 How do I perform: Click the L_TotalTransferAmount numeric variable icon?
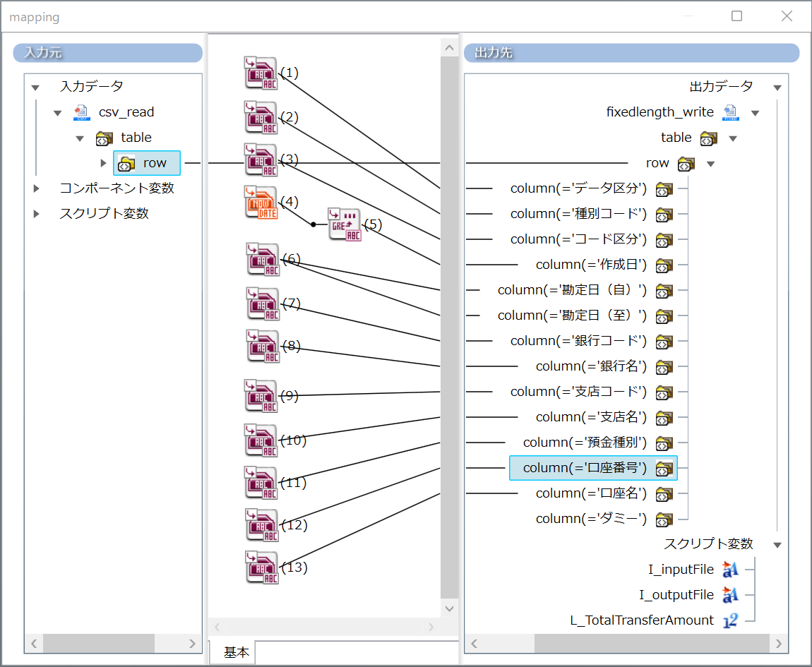[730, 620]
